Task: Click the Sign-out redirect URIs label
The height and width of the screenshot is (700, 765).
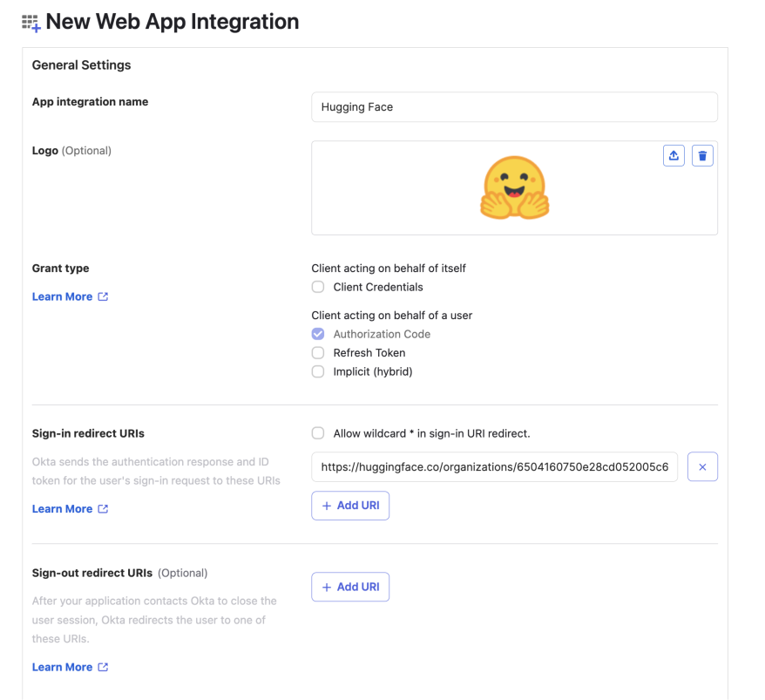Action: point(91,573)
